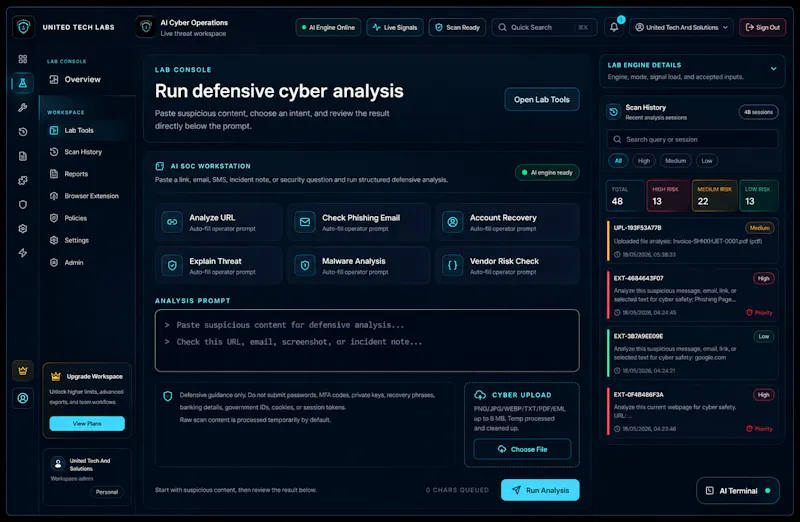Click the Account Recovery user icon

pos(453,222)
